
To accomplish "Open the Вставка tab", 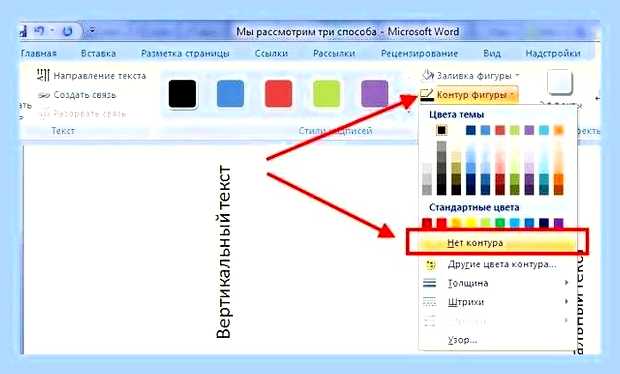I will tap(98, 53).
